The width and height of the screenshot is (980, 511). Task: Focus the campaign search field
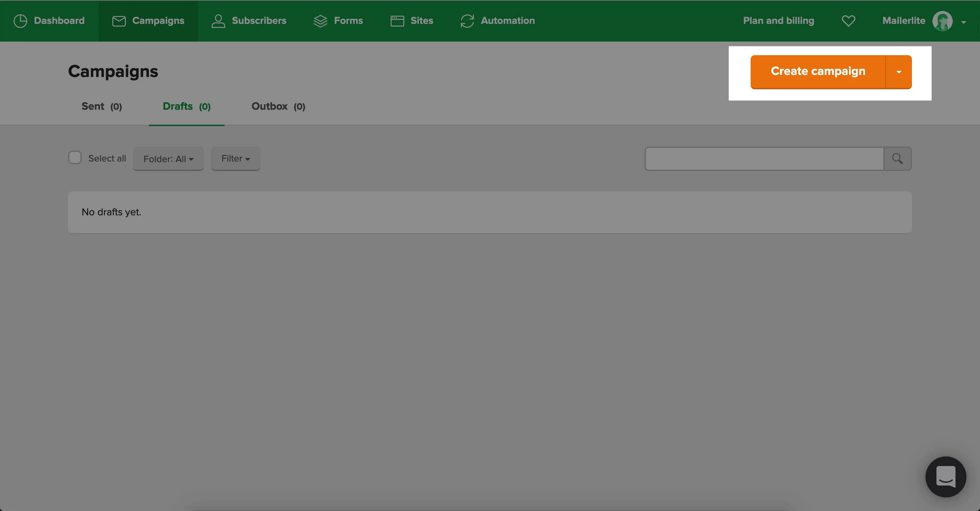[764, 159]
